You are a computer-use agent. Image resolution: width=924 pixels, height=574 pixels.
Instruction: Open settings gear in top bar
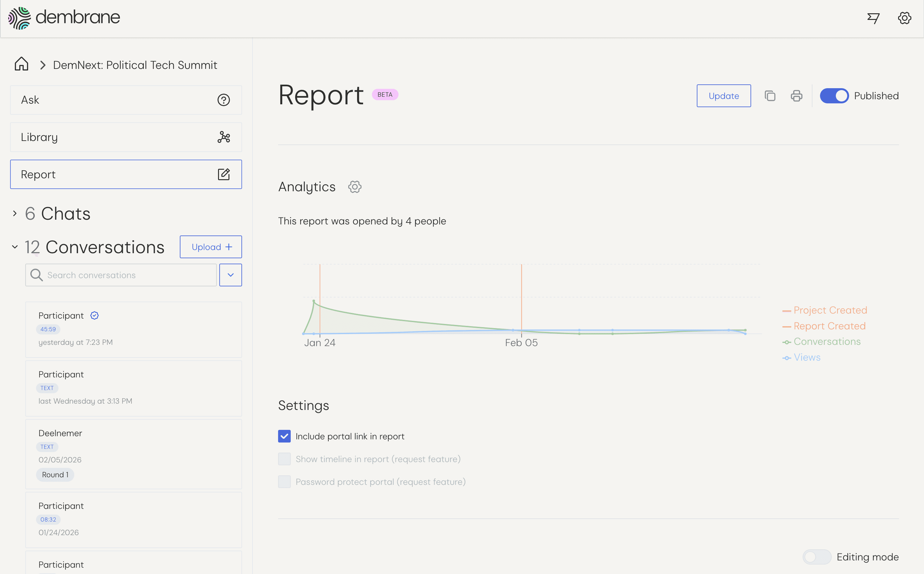(904, 18)
